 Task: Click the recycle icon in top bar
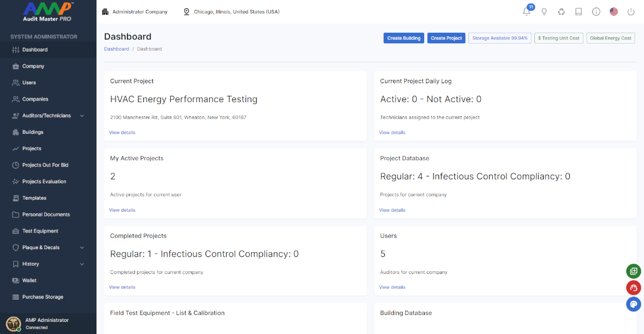point(561,12)
